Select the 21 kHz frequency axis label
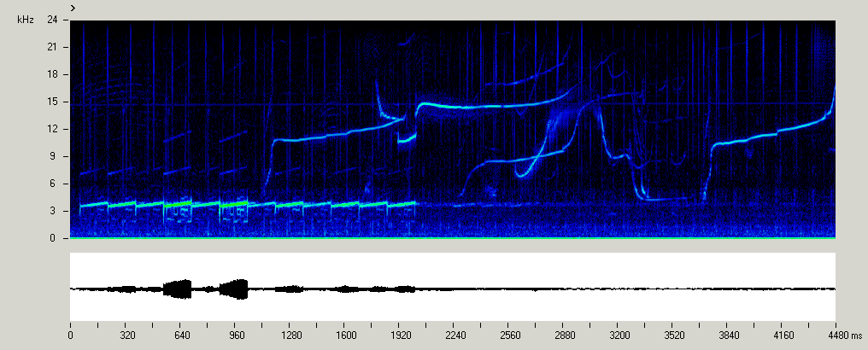This screenshot has width=868, height=350. (53, 47)
